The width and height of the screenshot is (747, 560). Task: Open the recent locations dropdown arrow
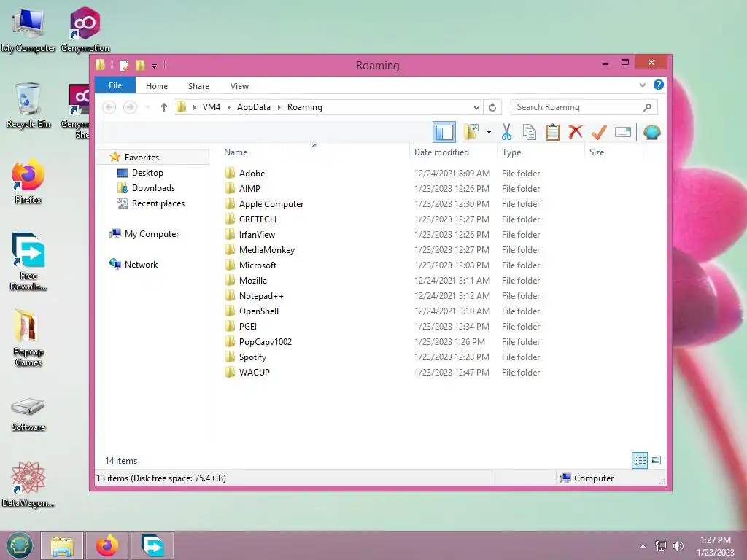click(147, 107)
